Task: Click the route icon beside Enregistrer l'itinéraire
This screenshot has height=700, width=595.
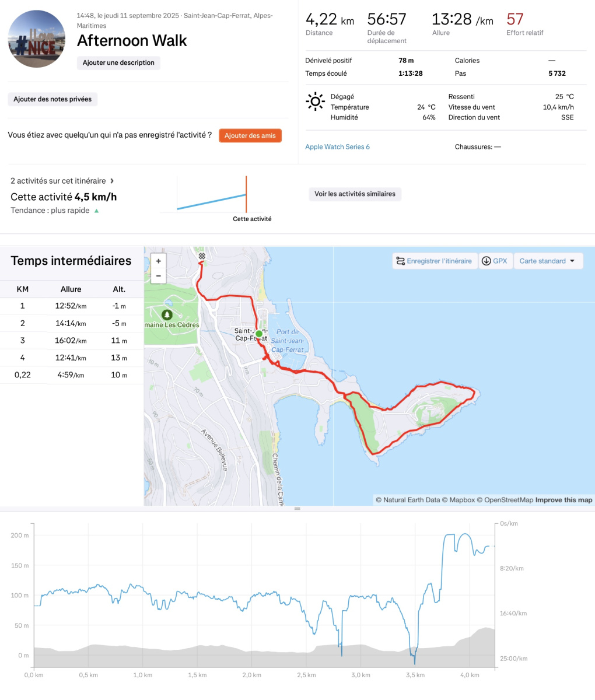Action: (400, 261)
